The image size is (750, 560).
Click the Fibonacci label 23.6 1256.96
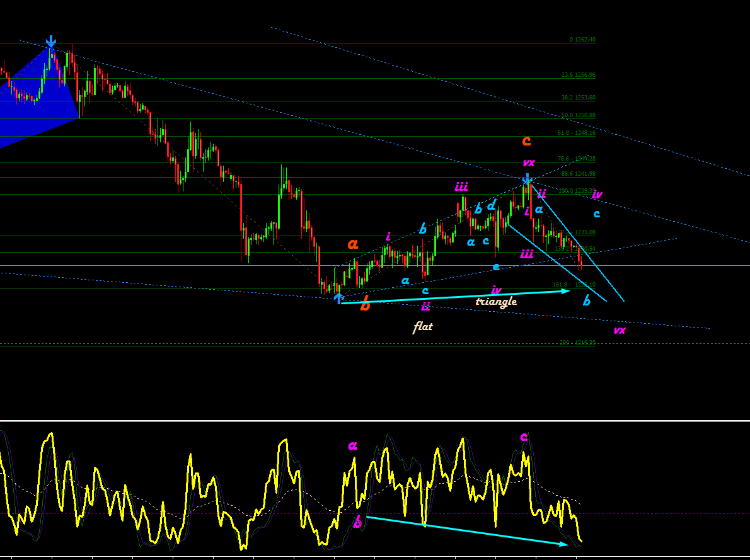pyautogui.click(x=579, y=75)
